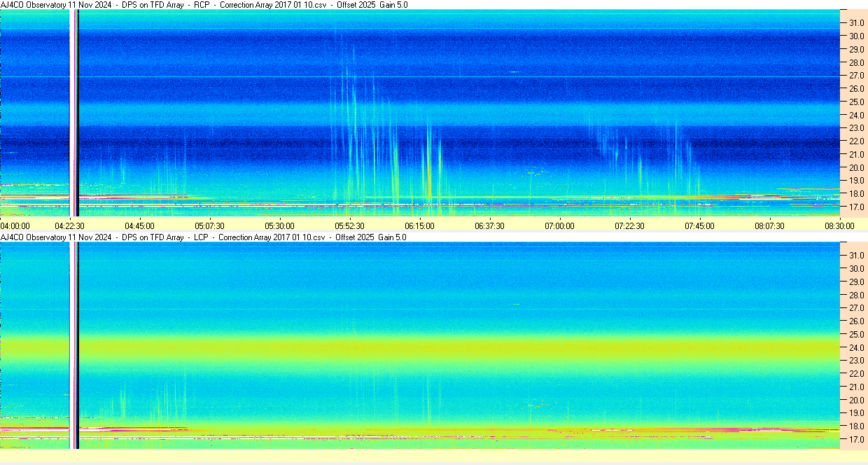The image size is (868, 465).
Task: Click the 05:30:00 time axis label
Action: [279, 225]
